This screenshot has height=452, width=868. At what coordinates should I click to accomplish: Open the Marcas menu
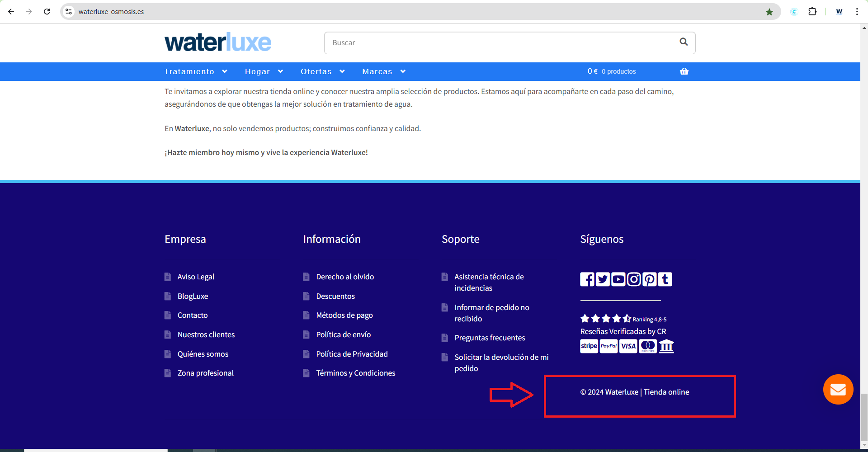tap(377, 71)
